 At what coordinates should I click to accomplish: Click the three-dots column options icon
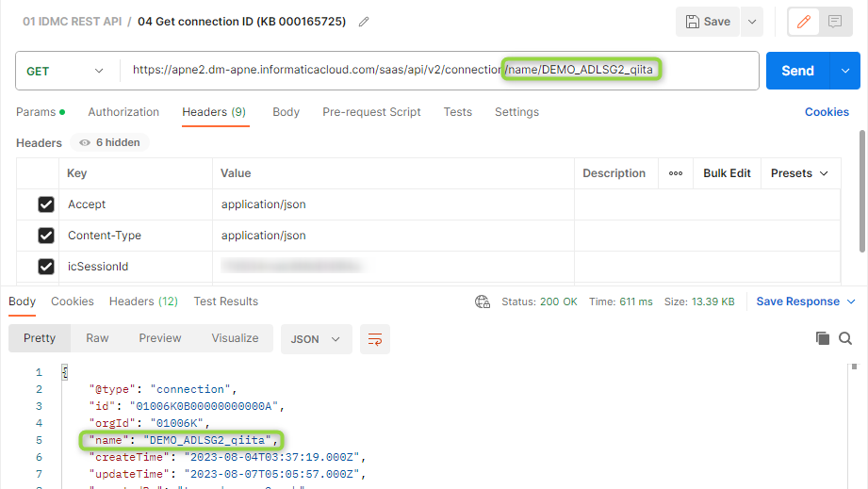(x=676, y=173)
